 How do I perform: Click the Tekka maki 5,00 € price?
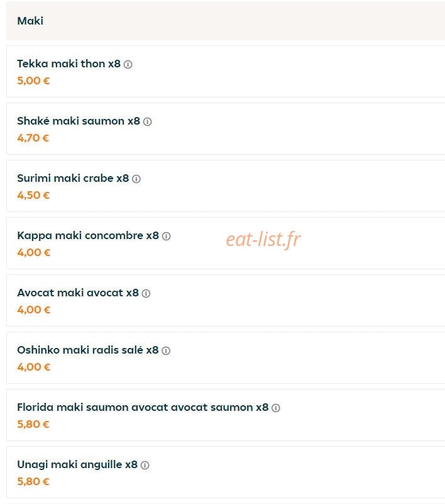click(x=33, y=81)
